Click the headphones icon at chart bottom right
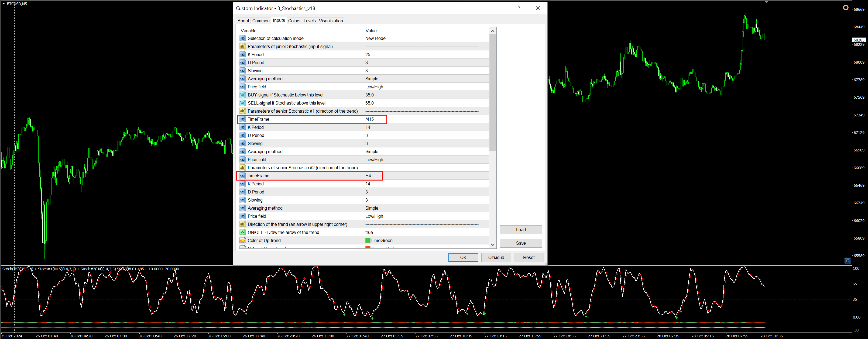The image size is (868, 339). (x=848, y=261)
